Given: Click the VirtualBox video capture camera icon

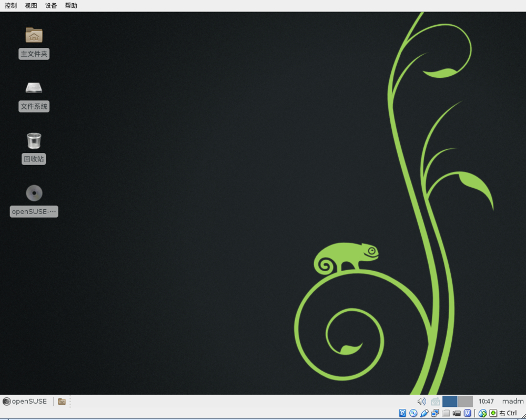Looking at the screenshot, I should 457,413.
